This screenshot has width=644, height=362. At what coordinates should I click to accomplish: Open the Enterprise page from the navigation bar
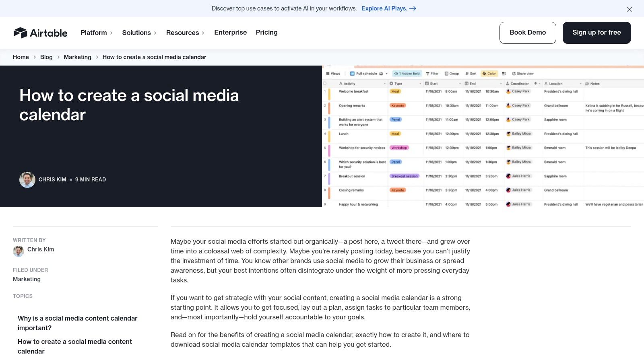click(x=230, y=32)
